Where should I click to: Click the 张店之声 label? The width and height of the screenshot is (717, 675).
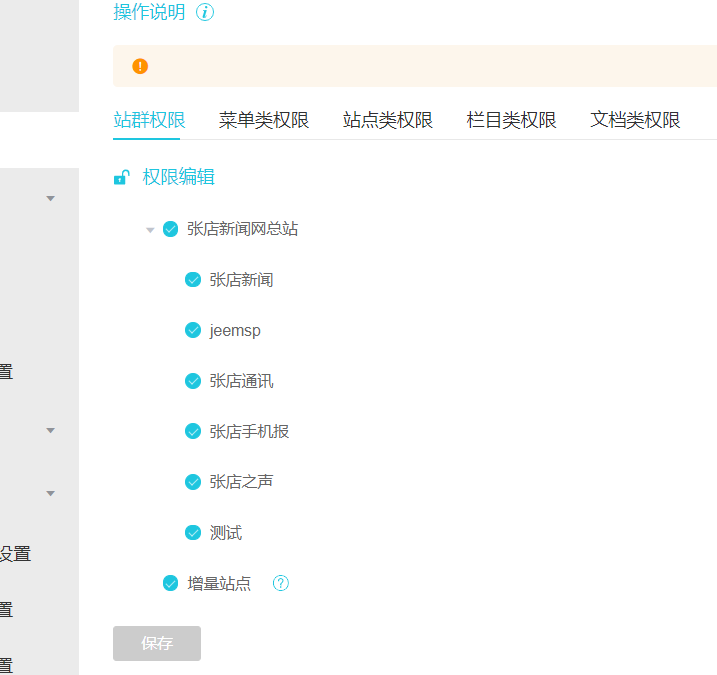(241, 482)
